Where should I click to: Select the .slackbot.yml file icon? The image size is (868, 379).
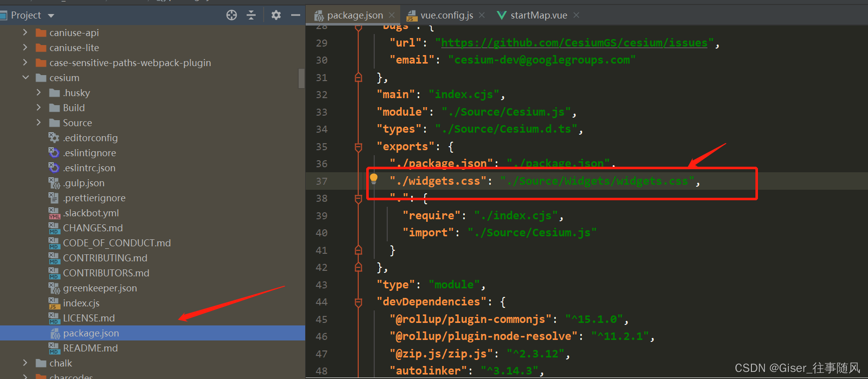point(54,213)
